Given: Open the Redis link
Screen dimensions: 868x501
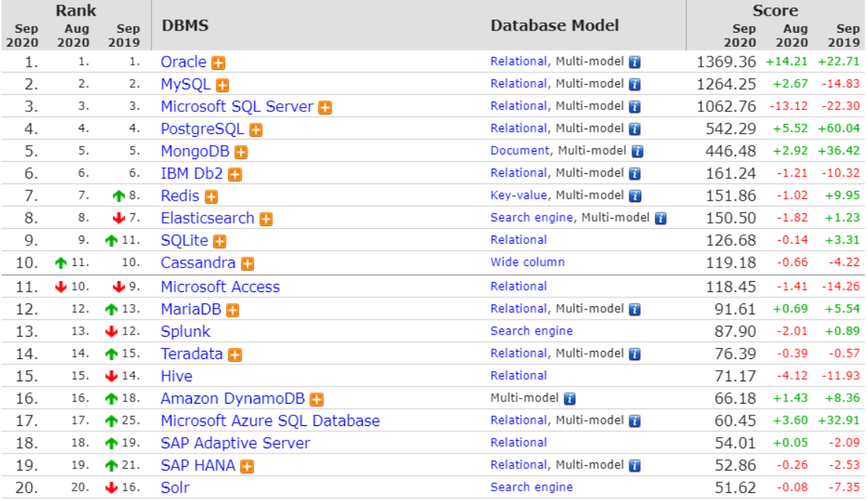Looking at the screenshot, I should click(180, 196).
